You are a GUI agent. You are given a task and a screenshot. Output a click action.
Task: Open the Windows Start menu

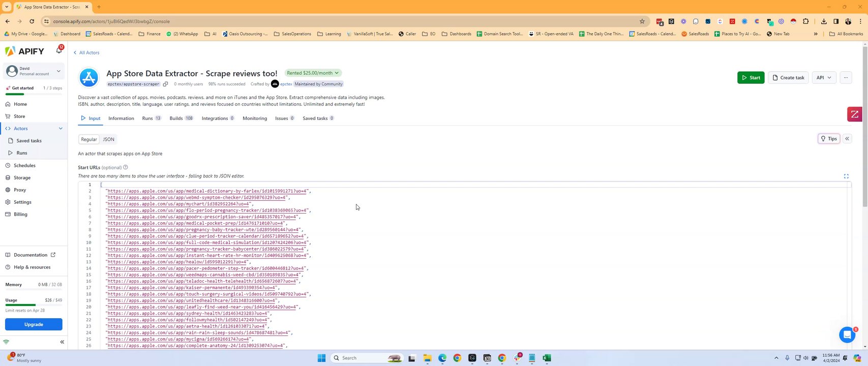321,358
